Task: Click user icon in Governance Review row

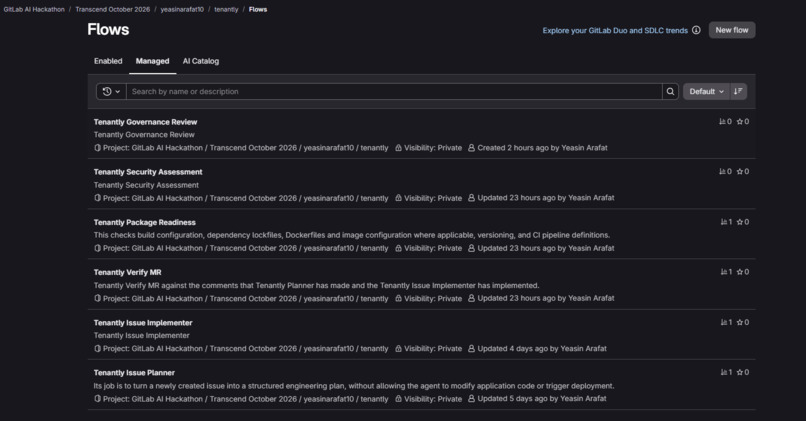Action: (471, 148)
